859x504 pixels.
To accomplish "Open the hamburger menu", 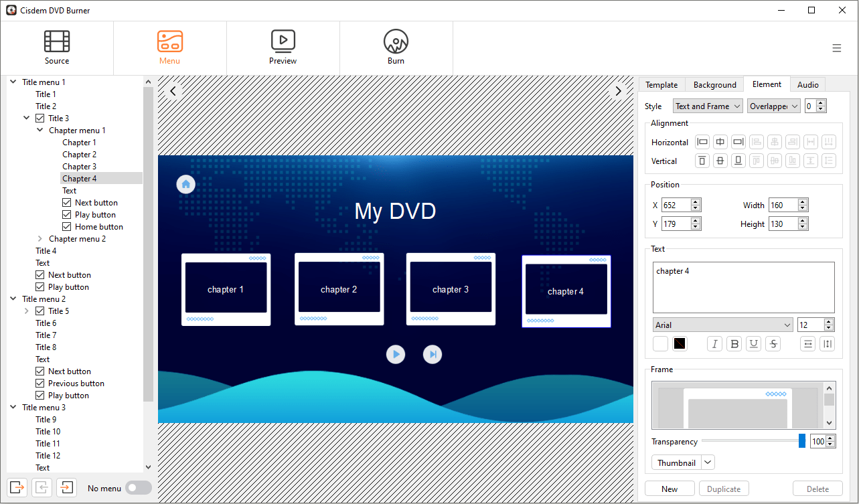I will point(836,48).
